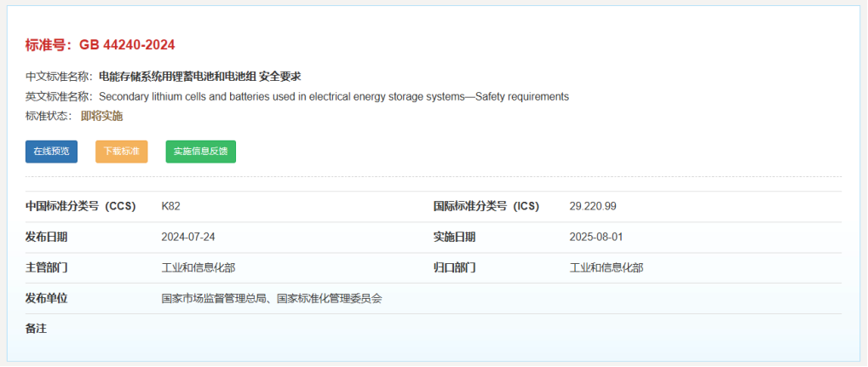868x367 pixels.
Task: Select the ICS value 29.220.99
Action: (x=593, y=206)
